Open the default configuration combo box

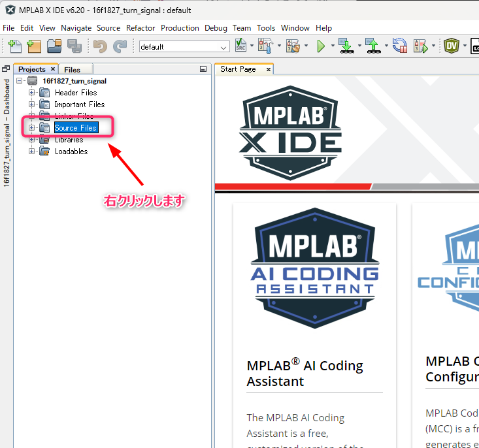coord(184,47)
